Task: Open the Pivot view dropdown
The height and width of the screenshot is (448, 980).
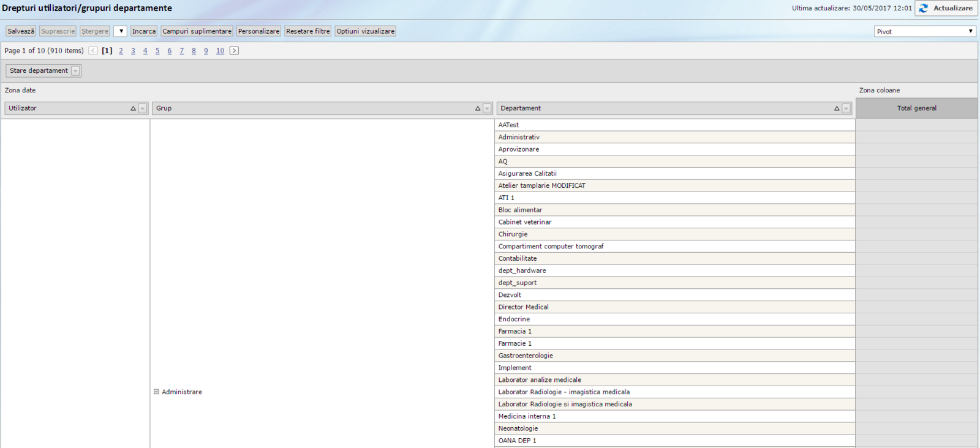Action: (x=925, y=31)
